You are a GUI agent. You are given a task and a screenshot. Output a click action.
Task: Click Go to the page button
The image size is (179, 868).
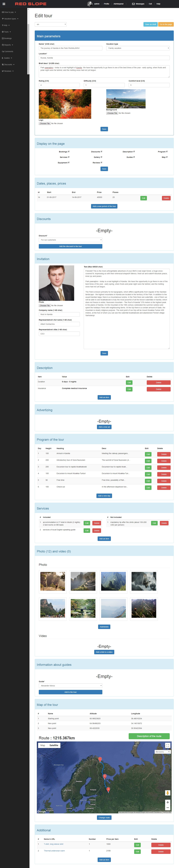click(x=166, y=24)
